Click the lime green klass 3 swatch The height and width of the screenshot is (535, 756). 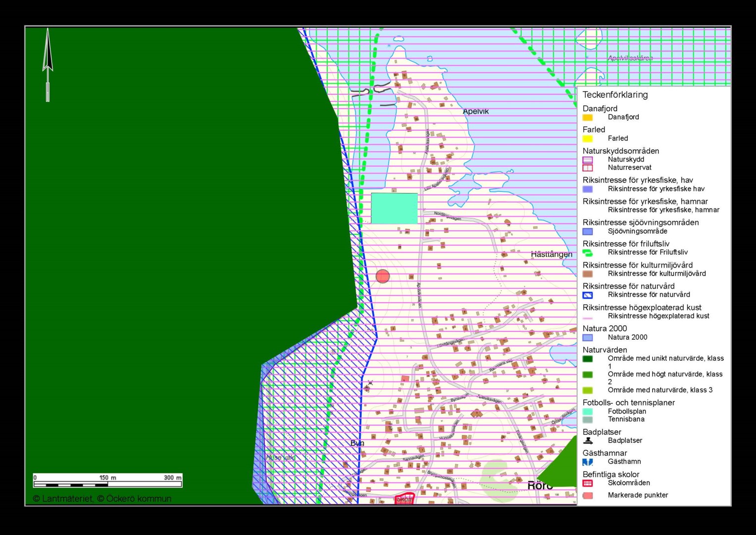click(588, 390)
